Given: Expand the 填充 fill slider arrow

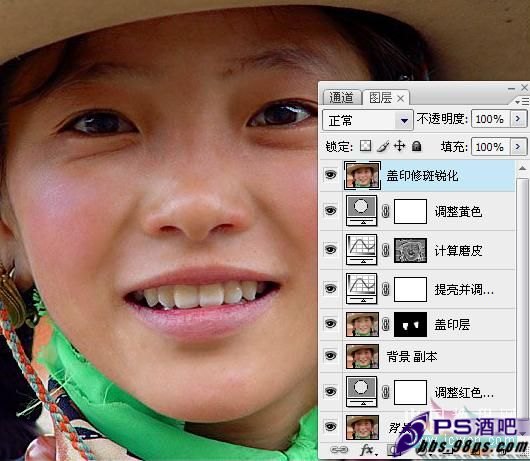Looking at the screenshot, I should tap(518, 146).
